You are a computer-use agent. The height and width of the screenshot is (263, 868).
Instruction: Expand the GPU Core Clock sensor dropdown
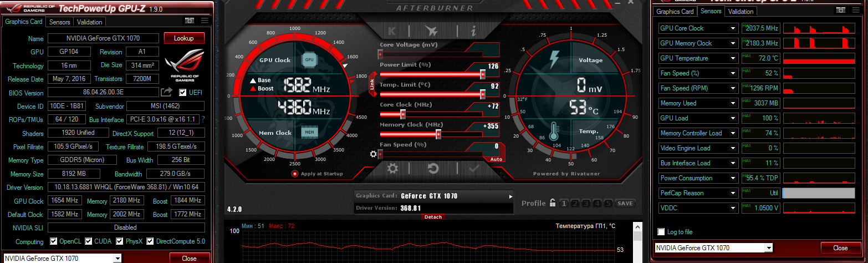733,28
